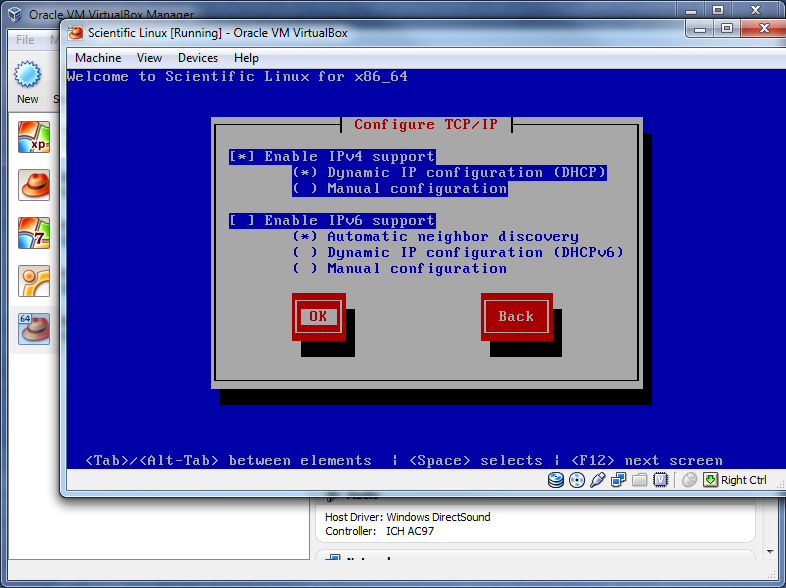Select the orange swirl VM icon in Manager

pos(34,281)
